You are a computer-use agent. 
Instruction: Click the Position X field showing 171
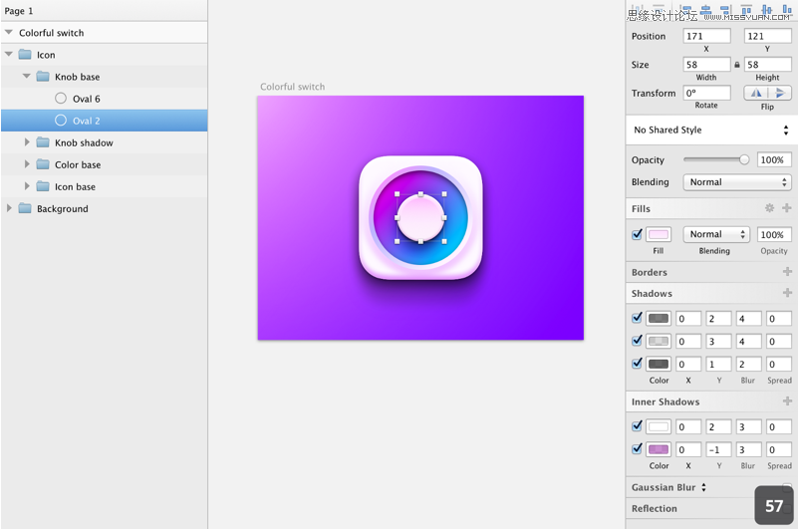(x=706, y=36)
